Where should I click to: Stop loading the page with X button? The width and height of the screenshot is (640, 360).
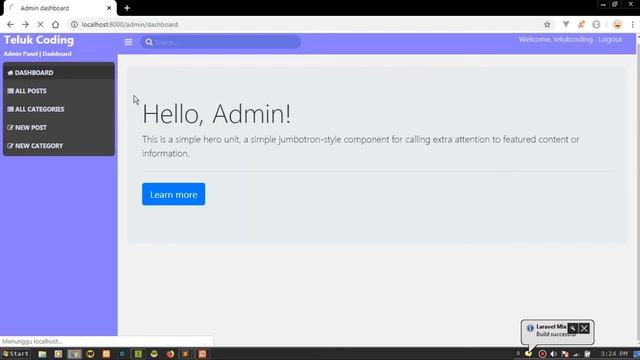click(x=40, y=24)
